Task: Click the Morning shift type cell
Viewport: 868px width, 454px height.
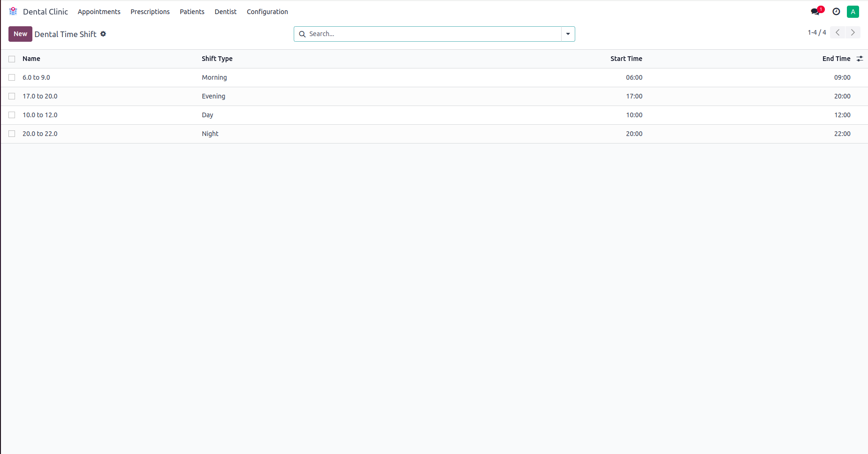Action: tap(214, 77)
